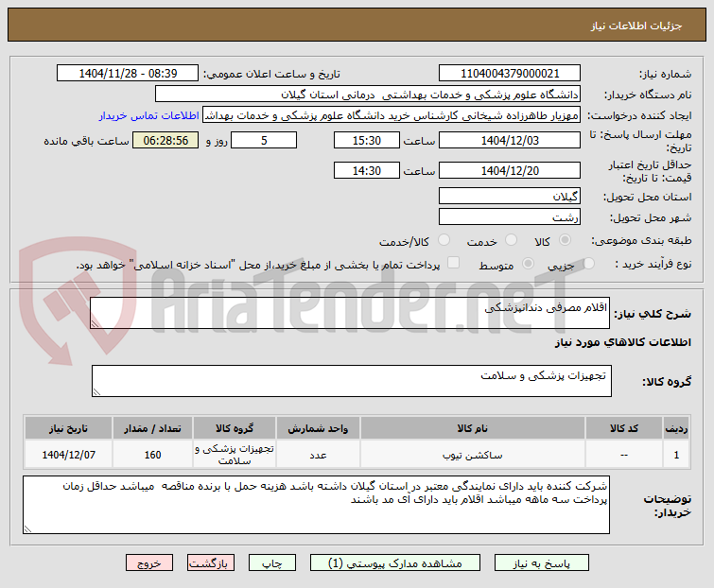
Task: Click the deadline time field 15:30
Action: point(367,140)
